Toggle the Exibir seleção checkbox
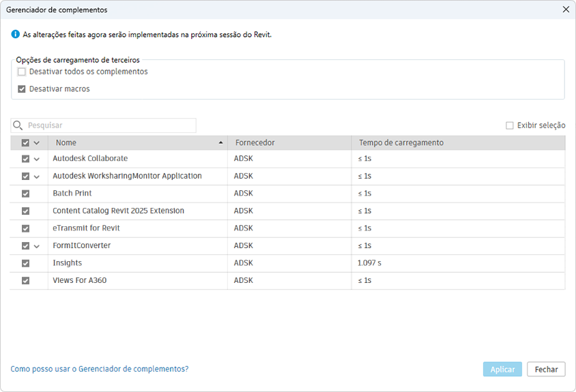This screenshot has height=392, width=576. pos(510,125)
